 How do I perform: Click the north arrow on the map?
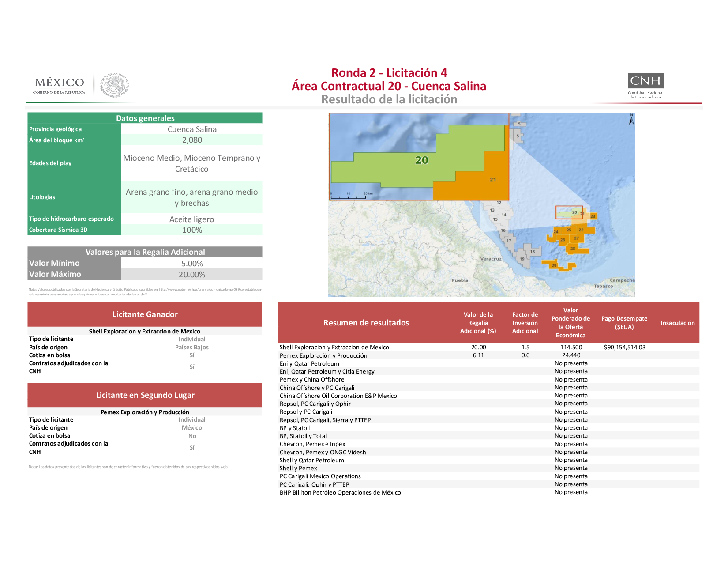(x=631, y=119)
